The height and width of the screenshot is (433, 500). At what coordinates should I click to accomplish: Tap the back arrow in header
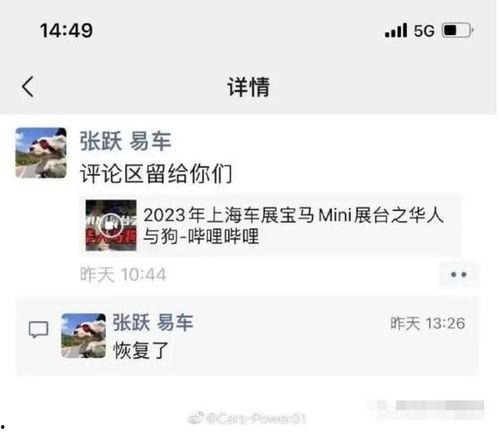click(28, 87)
